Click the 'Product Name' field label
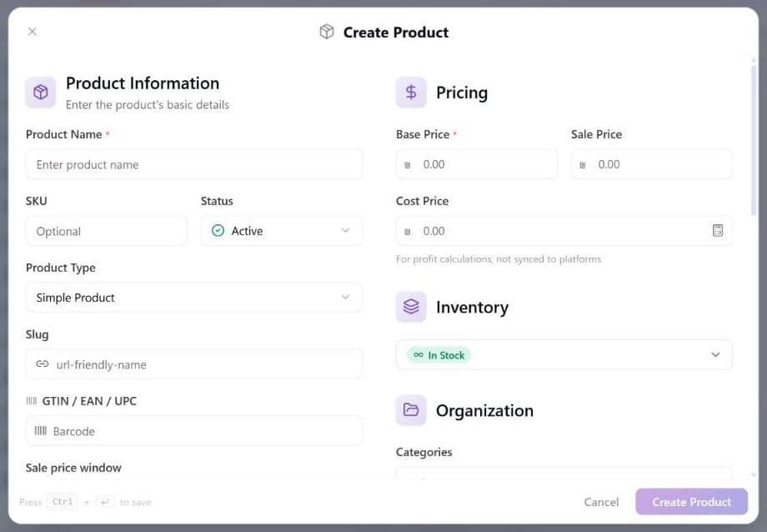Viewport: 767px width, 532px height. tap(64, 134)
